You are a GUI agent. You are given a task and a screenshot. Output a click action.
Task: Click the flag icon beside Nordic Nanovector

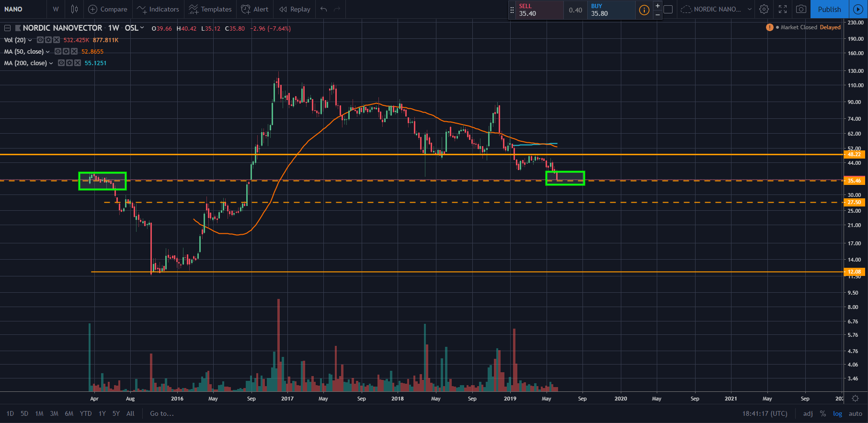point(18,28)
